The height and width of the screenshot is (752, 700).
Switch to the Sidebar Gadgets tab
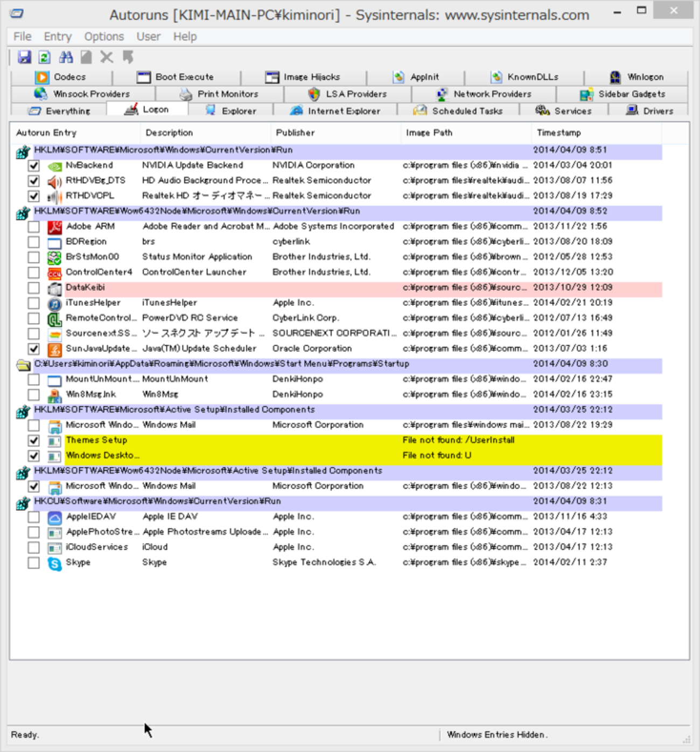(622, 94)
